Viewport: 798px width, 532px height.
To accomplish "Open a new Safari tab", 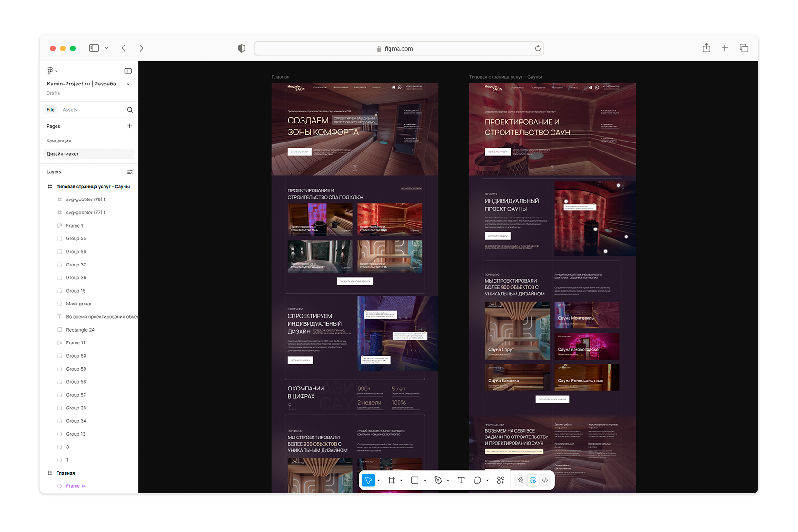I will (x=725, y=48).
